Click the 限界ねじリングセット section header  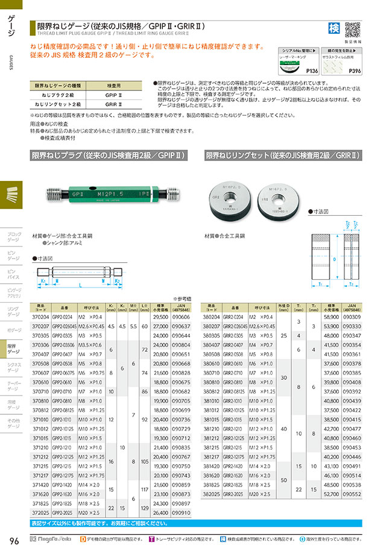click(283, 156)
